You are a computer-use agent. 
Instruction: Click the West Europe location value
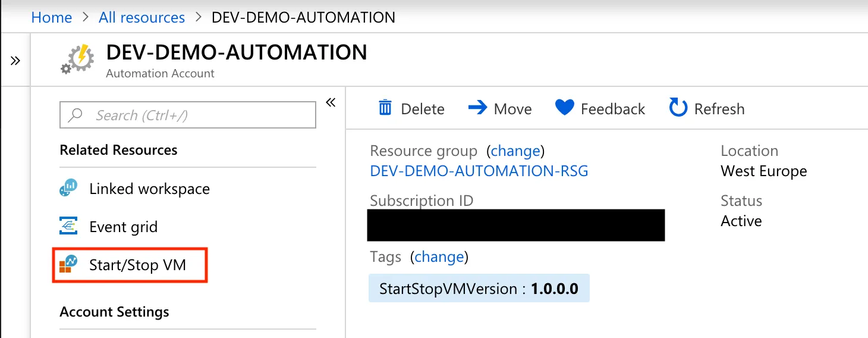click(x=764, y=171)
